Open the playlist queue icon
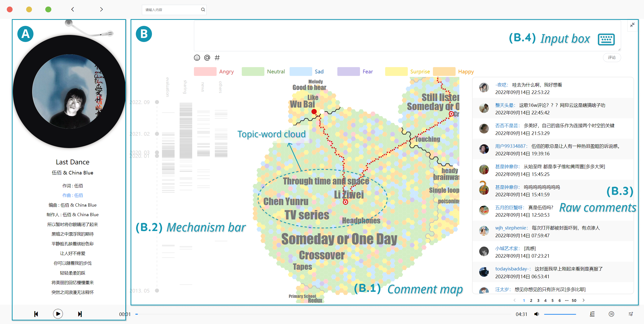This screenshot has width=644, height=324. pyautogui.click(x=630, y=314)
